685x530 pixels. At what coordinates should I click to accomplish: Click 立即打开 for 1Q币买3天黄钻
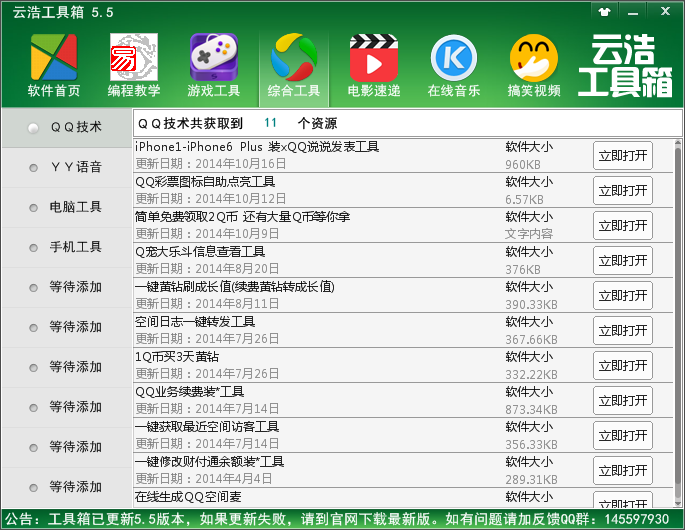pos(623,365)
